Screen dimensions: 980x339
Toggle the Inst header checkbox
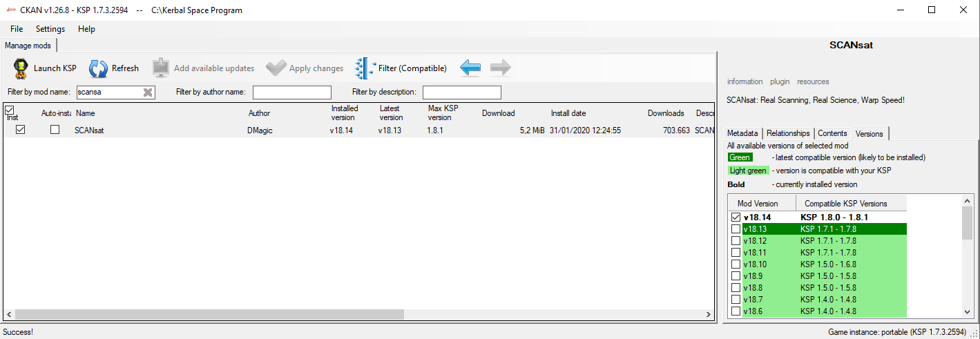tap(10, 110)
